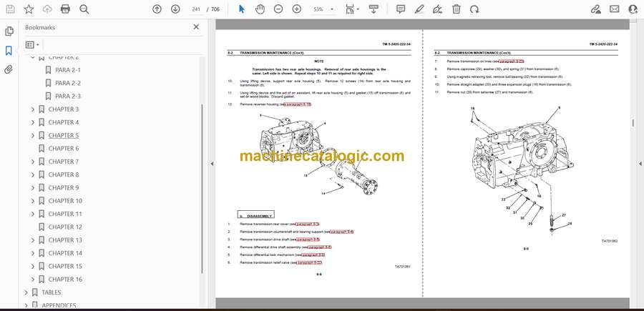Select the CHAPTER 5 bookmark label

(x=64, y=135)
